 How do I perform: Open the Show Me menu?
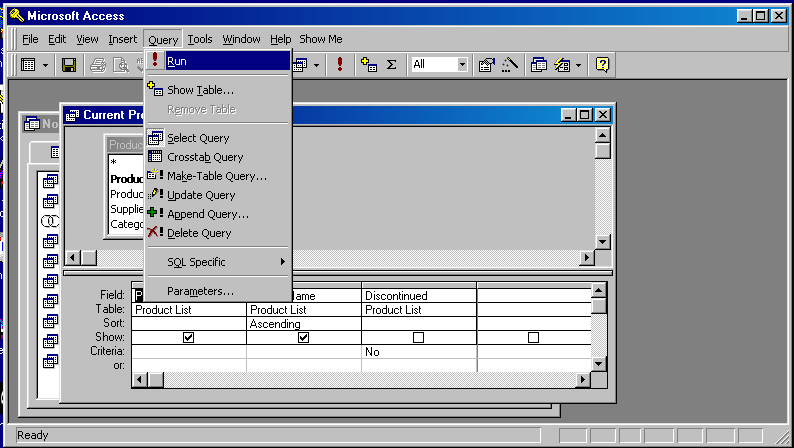[x=321, y=39]
